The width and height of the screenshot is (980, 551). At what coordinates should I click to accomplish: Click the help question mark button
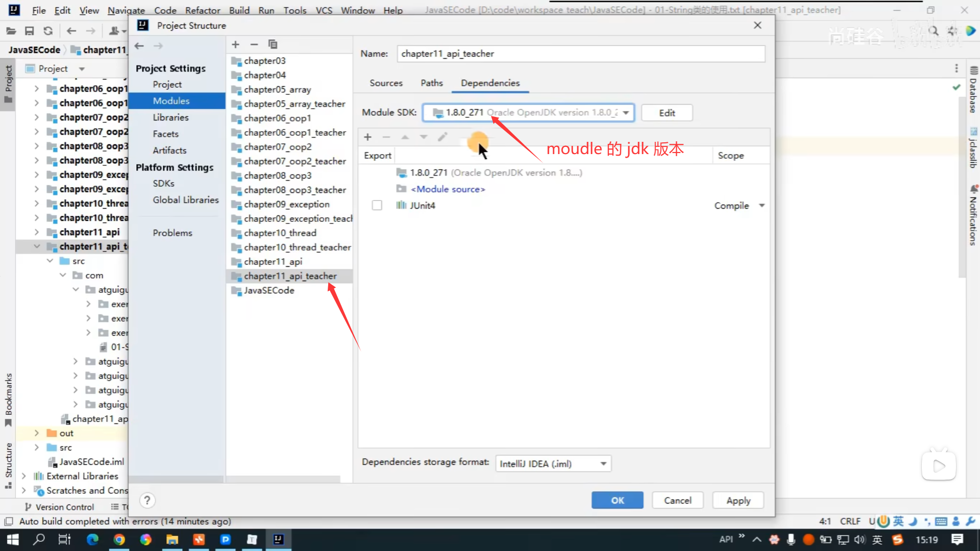(147, 500)
